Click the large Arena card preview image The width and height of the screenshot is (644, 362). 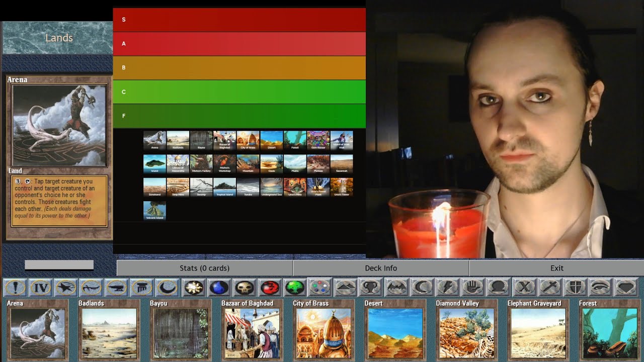point(59,126)
